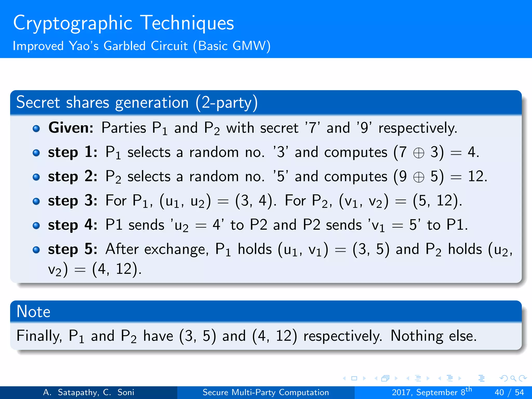Click author names A. Satapathy, C. Soni

pos(89,392)
